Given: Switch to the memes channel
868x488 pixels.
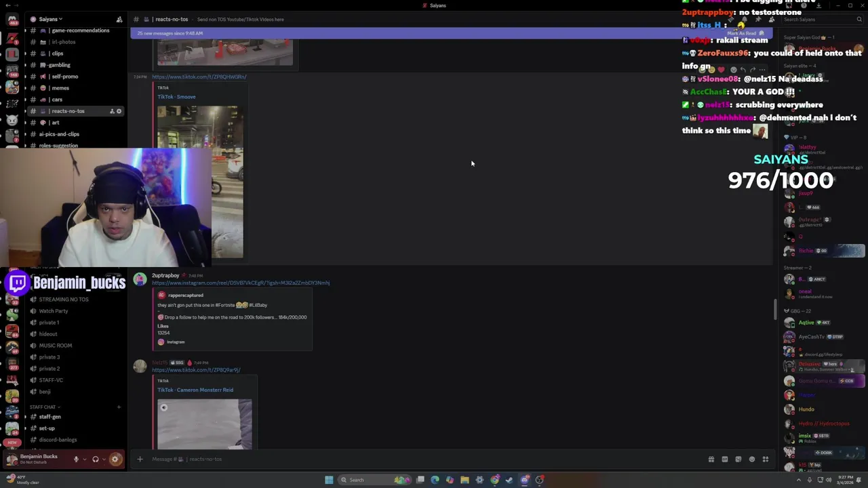Looking at the screenshot, I should click(x=75, y=88).
